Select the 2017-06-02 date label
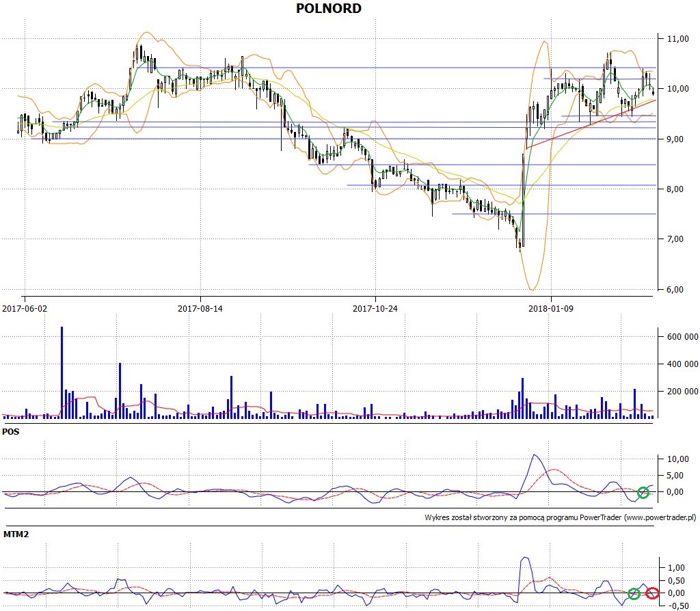 [x=25, y=308]
